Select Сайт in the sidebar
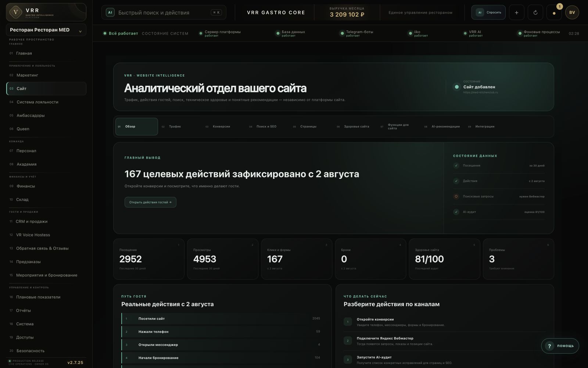The image size is (588, 368). [46, 89]
